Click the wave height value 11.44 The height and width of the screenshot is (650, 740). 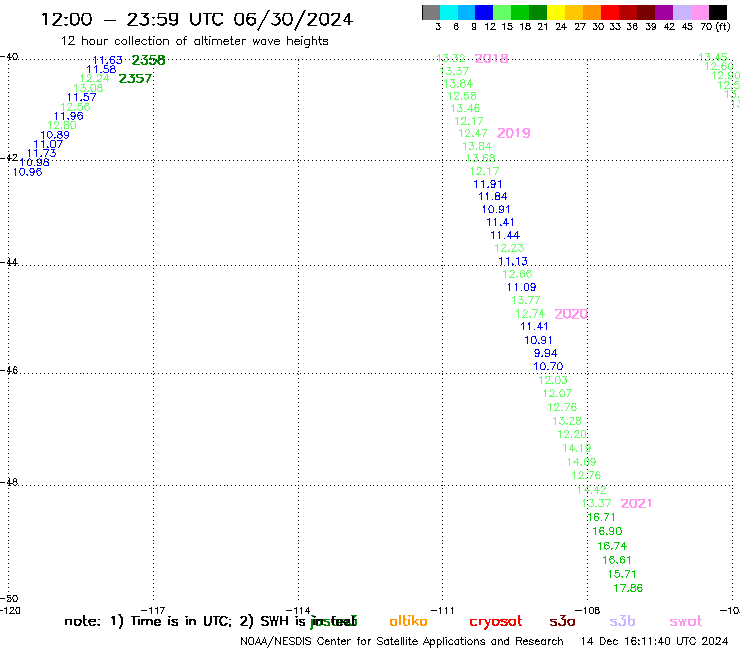[x=505, y=235]
